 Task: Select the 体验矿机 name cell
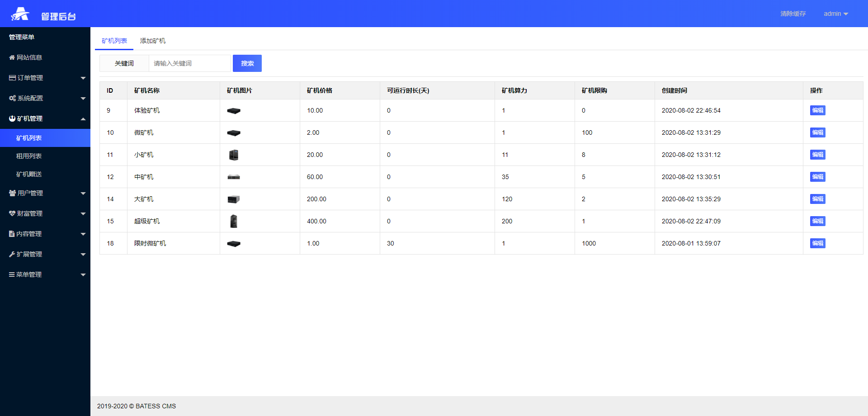tap(174, 110)
